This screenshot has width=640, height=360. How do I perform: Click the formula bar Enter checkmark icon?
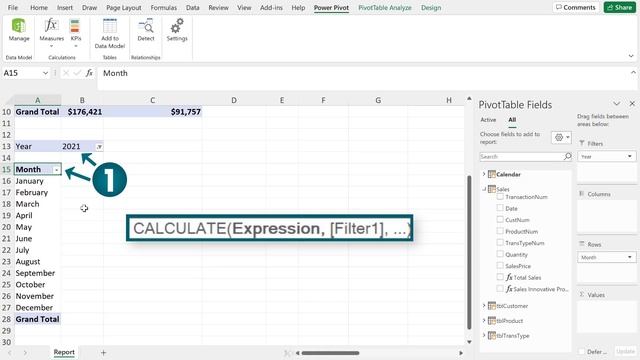coord(77,73)
